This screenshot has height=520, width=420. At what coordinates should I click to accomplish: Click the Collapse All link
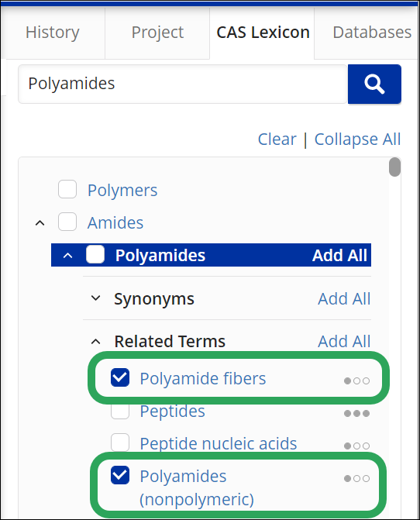(x=358, y=139)
